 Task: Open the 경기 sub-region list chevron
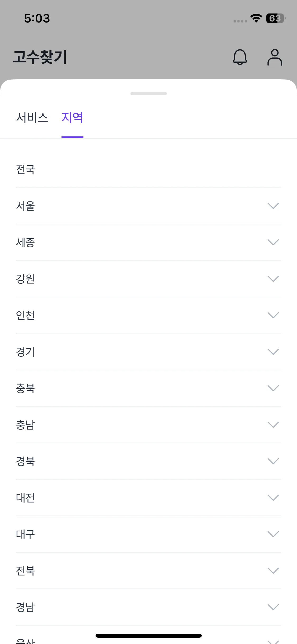[273, 352]
